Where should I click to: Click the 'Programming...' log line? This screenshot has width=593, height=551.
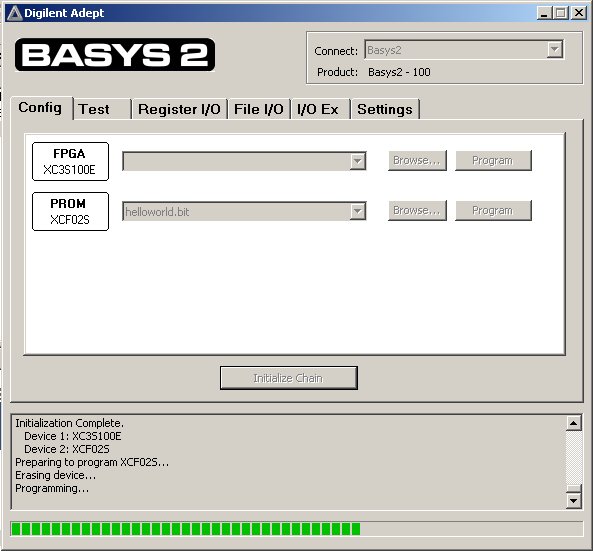52,488
